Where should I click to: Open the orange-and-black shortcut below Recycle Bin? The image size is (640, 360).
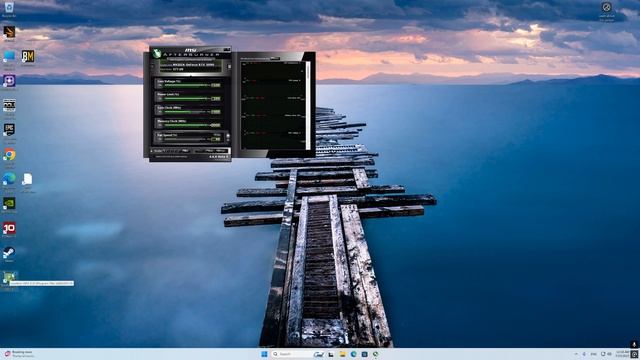[x=9, y=32]
